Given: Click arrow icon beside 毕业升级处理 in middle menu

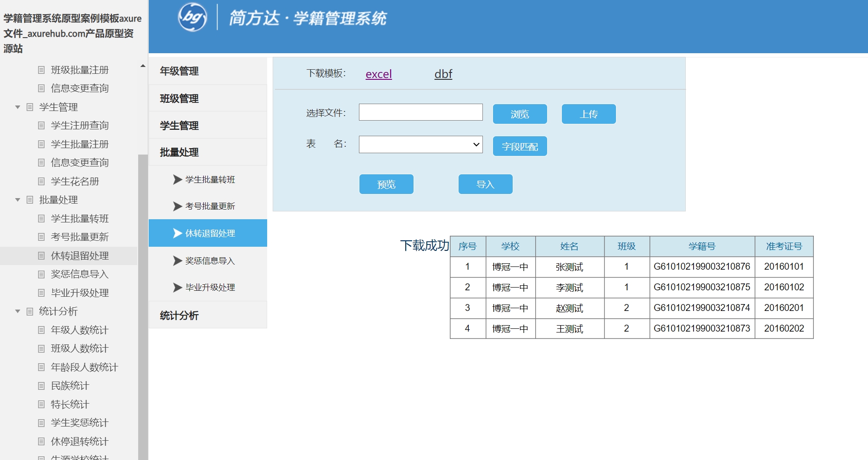Looking at the screenshot, I should pyautogui.click(x=177, y=288).
